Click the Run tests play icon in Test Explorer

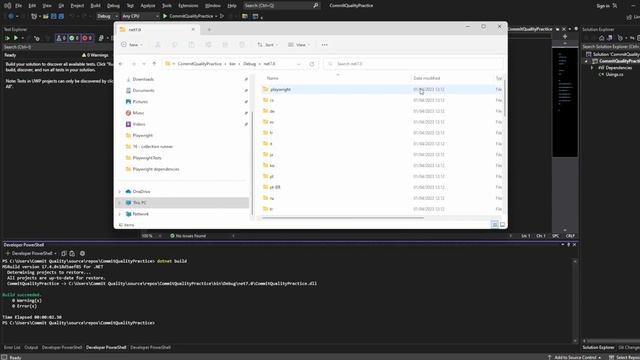(x=16, y=38)
